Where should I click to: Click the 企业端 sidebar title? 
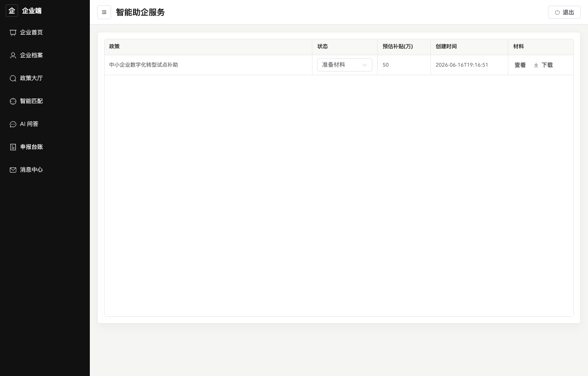(x=32, y=11)
